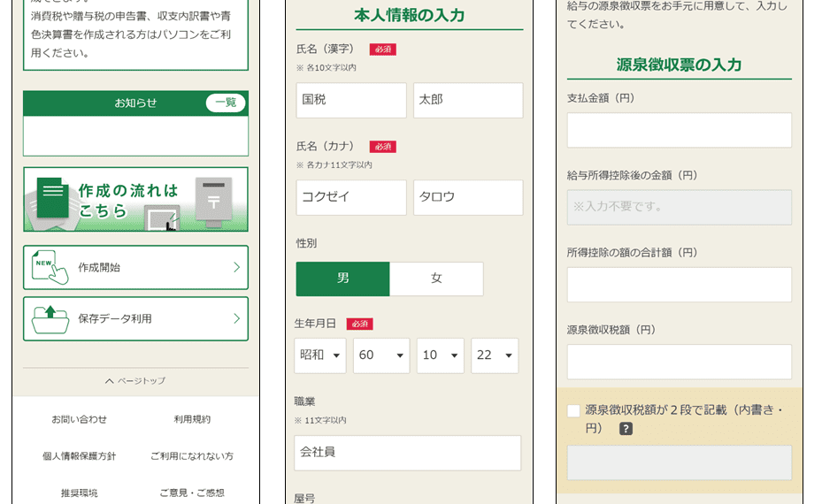
Task: Click the 必須 badge next to 氏名（カナ）
Action: pos(383,147)
